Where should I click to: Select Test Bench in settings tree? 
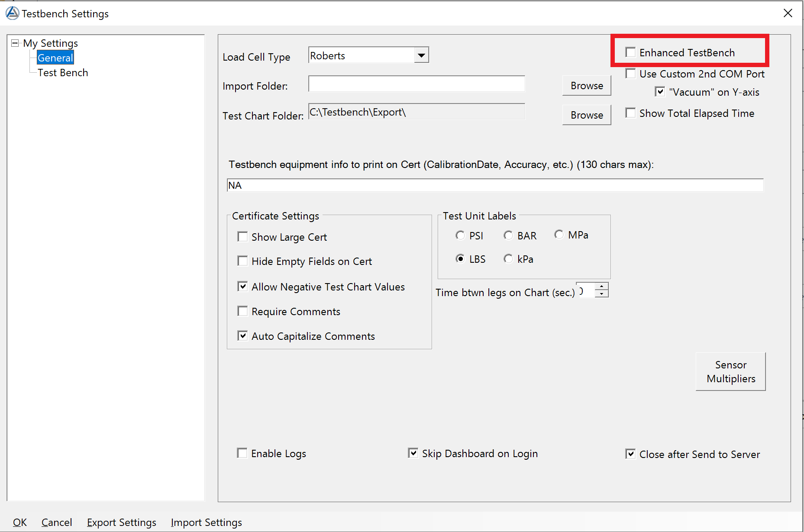click(63, 73)
